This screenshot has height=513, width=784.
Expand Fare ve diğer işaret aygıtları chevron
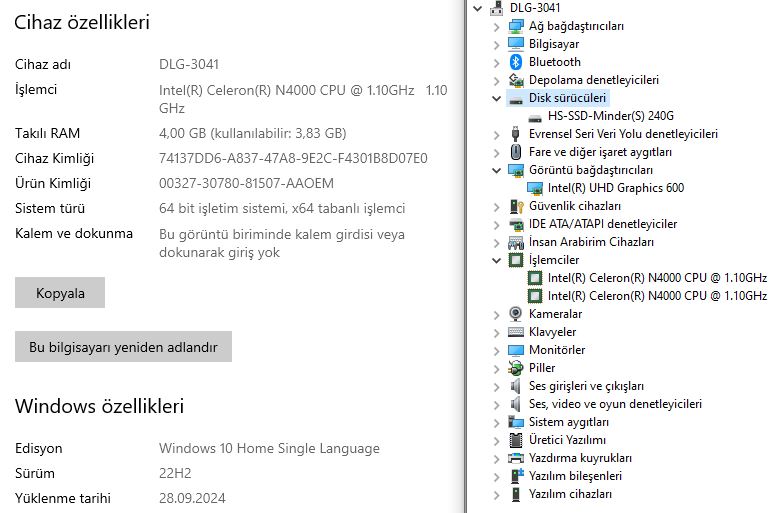tap(496, 152)
